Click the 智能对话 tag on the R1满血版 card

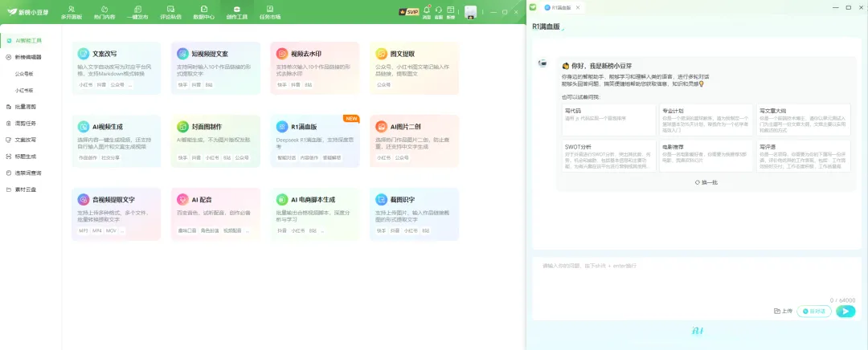285,157
